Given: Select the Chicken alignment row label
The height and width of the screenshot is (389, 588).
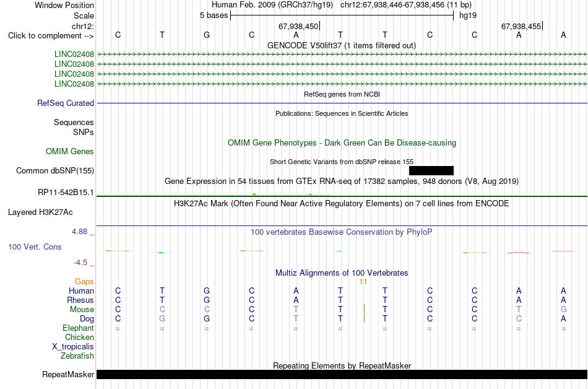Looking at the screenshot, I should pos(79,338).
